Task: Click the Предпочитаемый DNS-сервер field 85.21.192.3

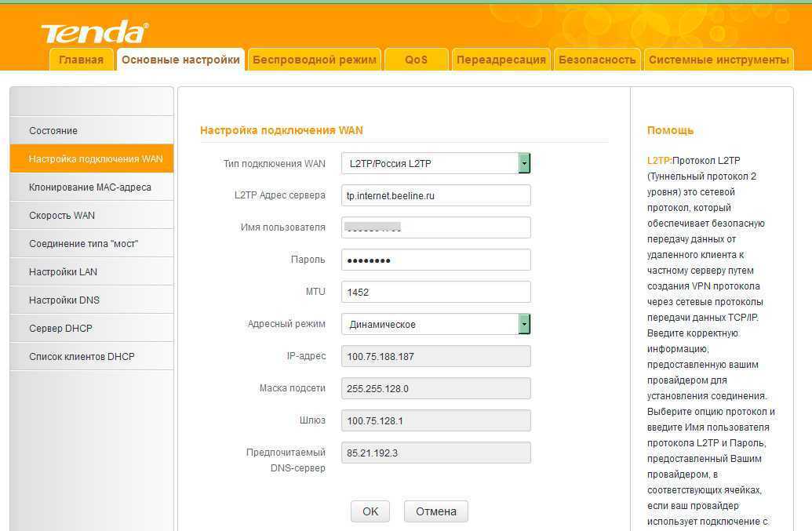Action: 436,453
